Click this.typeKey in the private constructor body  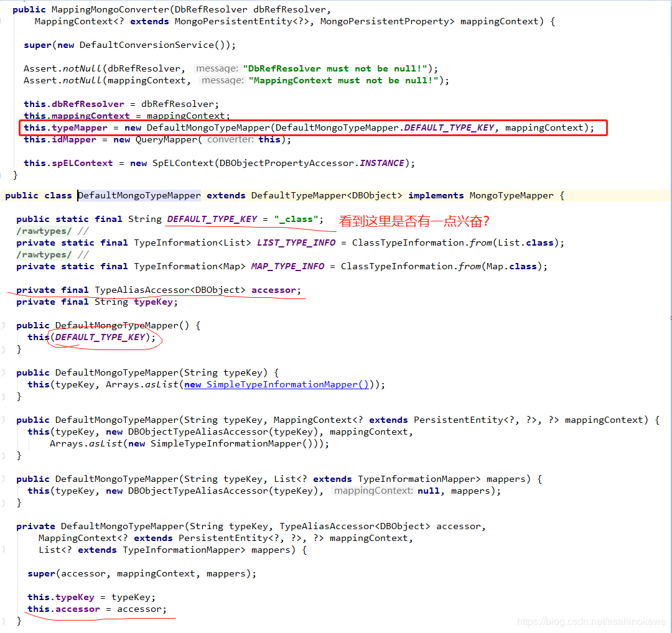coord(61,597)
